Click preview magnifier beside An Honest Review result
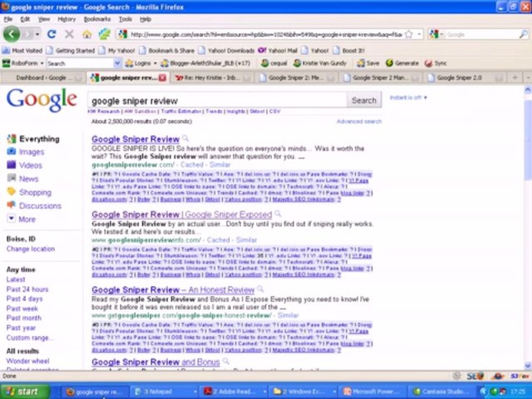 (260, 289)
